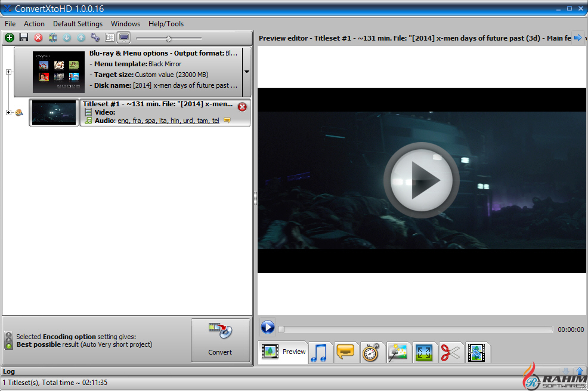Click the yellow subtitle bubble in Titleset #1
The image size is (588, 391).
point(227,120)
